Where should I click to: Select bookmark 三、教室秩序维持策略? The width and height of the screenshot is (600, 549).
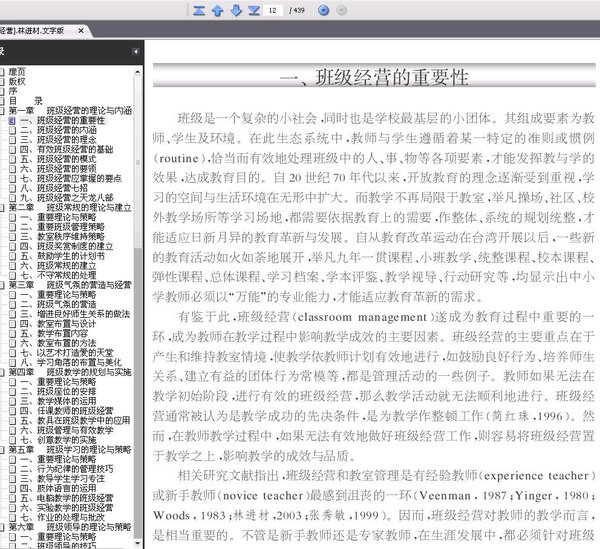point(62,237)
